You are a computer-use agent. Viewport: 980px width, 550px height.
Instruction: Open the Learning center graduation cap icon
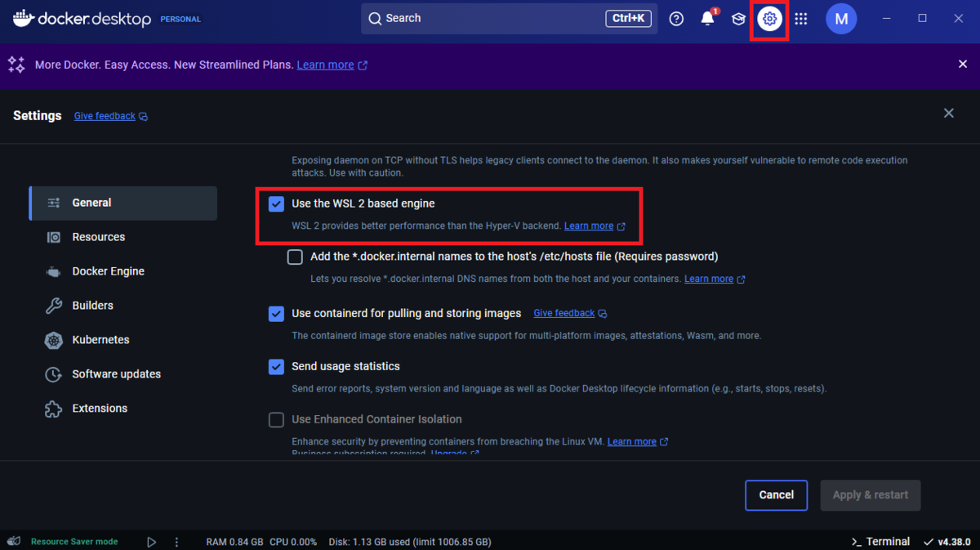(x=738, y=19)
